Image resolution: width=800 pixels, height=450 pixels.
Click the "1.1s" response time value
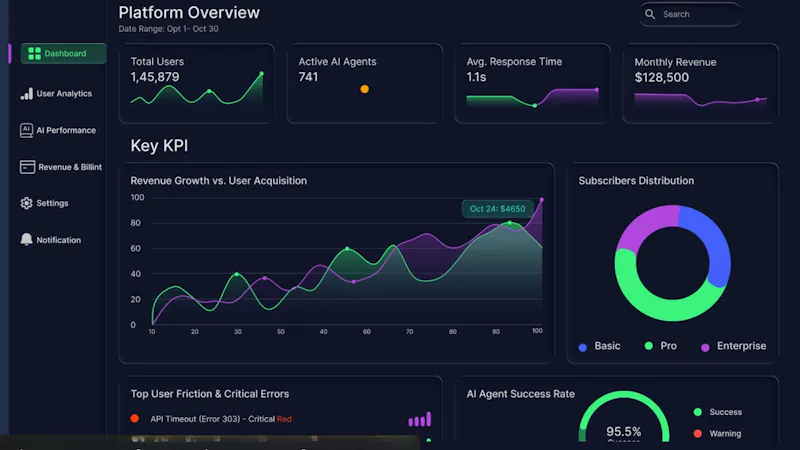[x=476, y=77]
